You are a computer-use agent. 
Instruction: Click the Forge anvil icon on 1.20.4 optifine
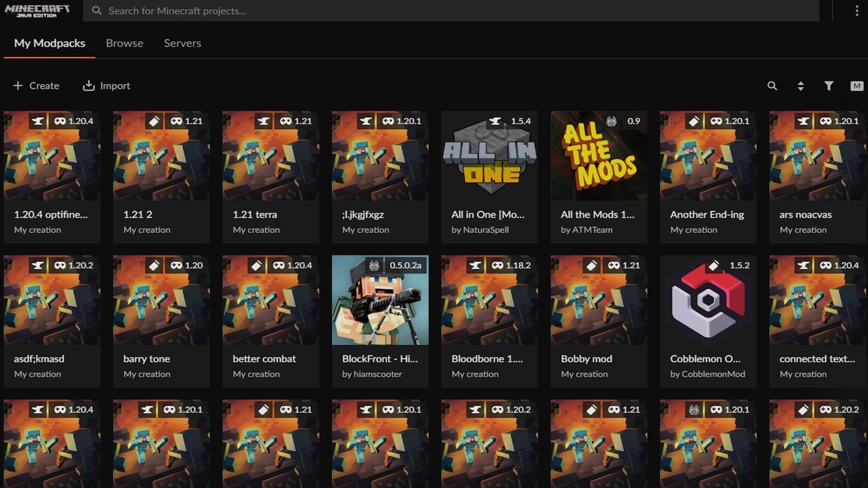37,121
